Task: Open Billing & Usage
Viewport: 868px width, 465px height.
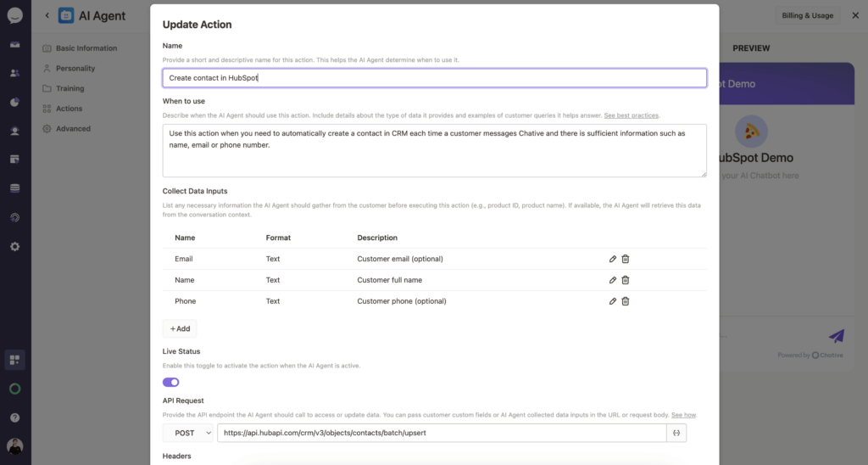Action: pos(807,15)
